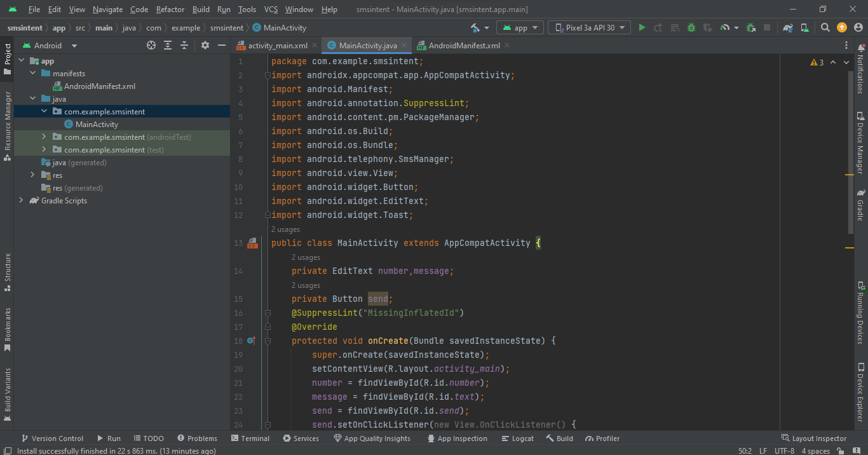Run the app on the emulator
868x455 pixels.
pos(641,28)
